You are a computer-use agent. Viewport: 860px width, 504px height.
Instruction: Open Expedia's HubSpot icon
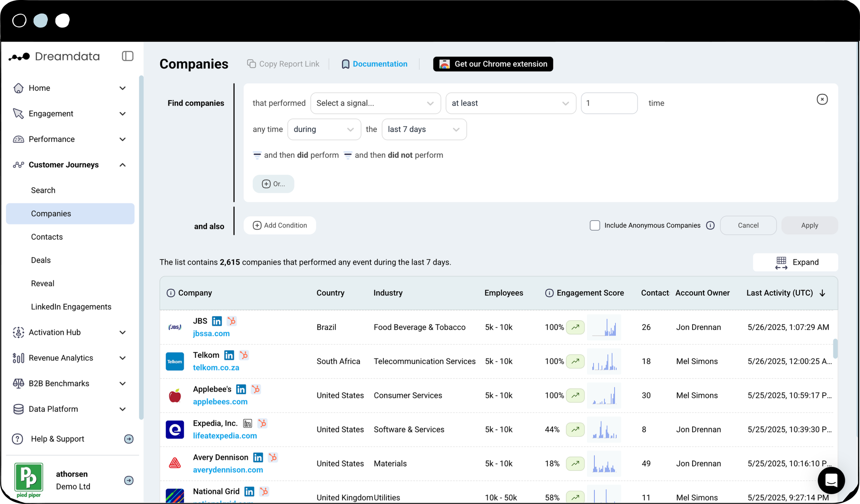coord(262,423)
